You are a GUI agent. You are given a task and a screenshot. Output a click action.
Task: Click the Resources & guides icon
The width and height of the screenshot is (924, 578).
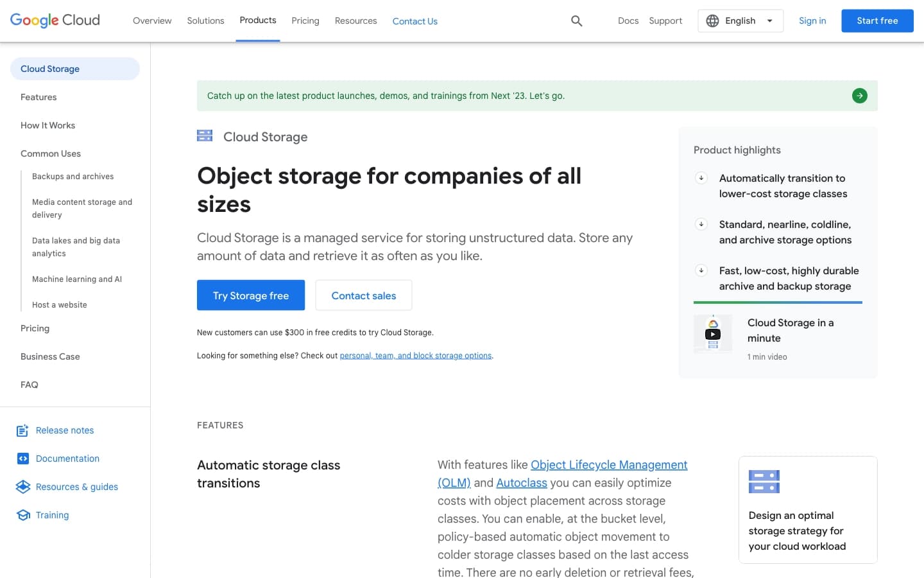click(x=22, y=487)
